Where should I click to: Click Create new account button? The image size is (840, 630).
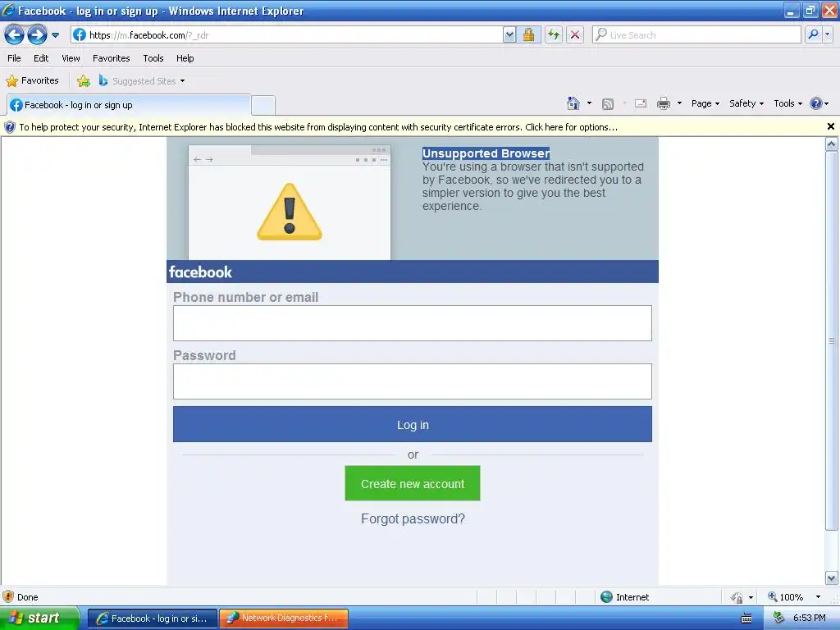click(x=413, y=483)
